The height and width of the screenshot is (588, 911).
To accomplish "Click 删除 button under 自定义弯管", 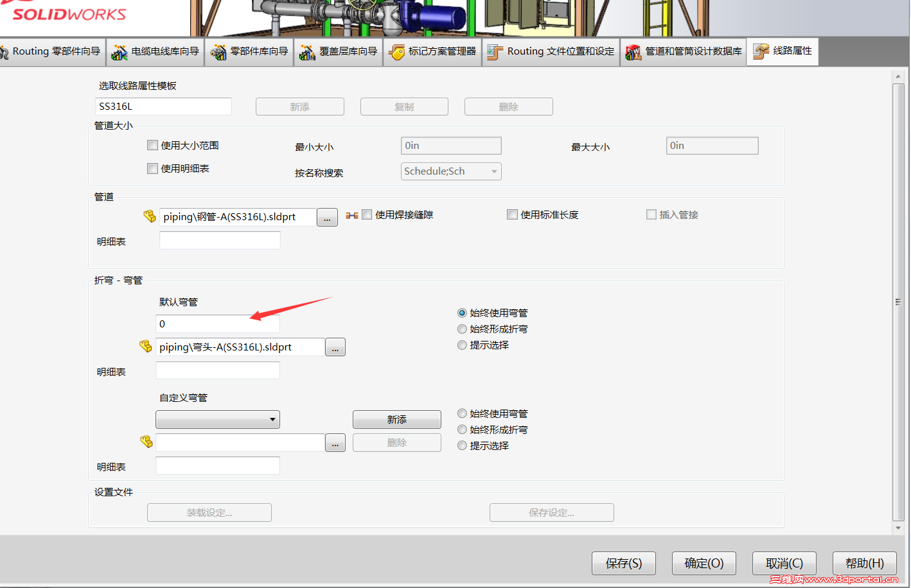I will coord(397,443).
